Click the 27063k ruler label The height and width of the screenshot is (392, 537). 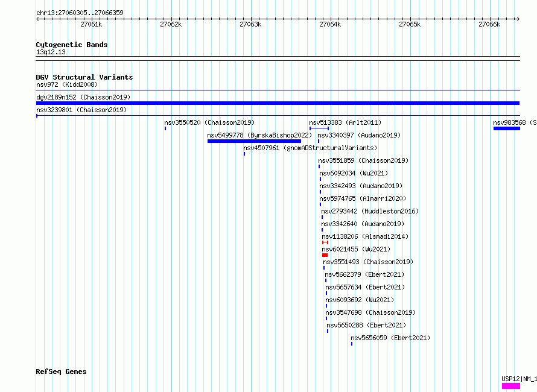[250, 24]
